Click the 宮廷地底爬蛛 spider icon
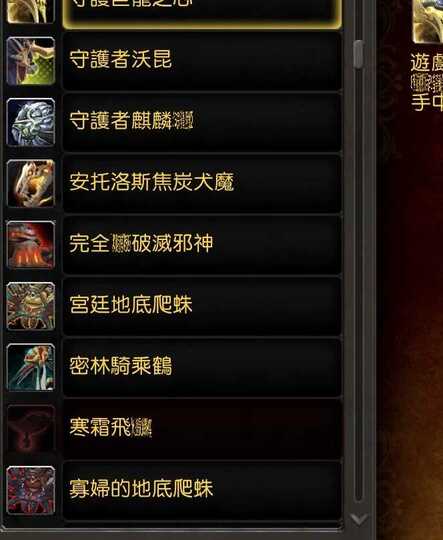443x540 pixels. (31, 306)
